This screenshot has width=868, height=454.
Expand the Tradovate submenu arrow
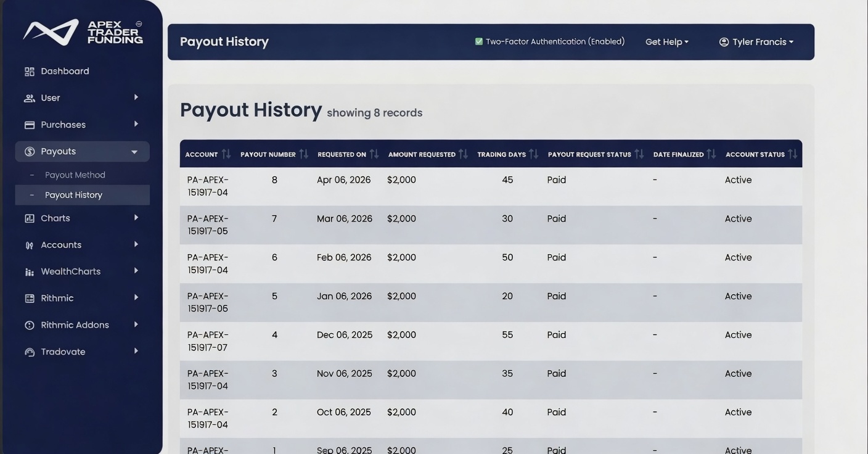[x=136, y=351]
